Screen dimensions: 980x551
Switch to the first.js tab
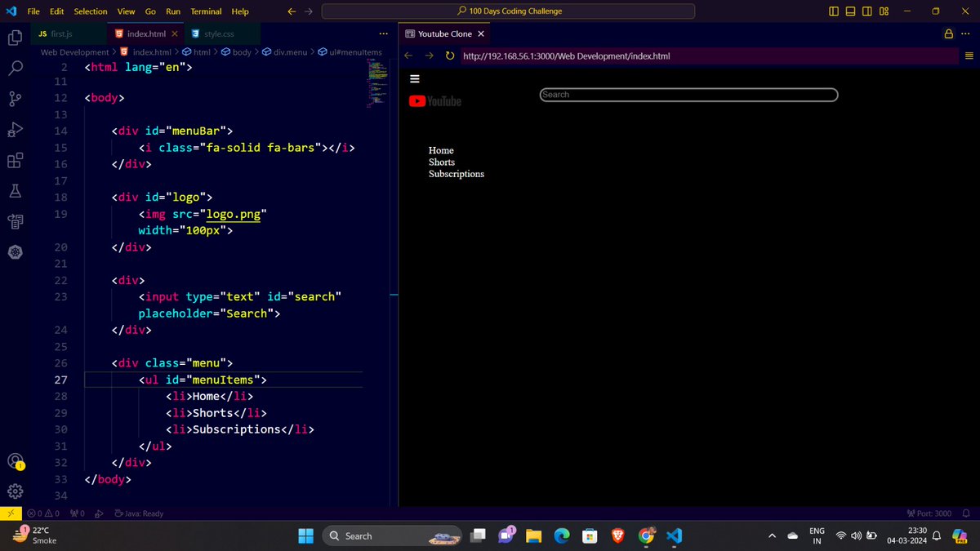click(69, 33)
